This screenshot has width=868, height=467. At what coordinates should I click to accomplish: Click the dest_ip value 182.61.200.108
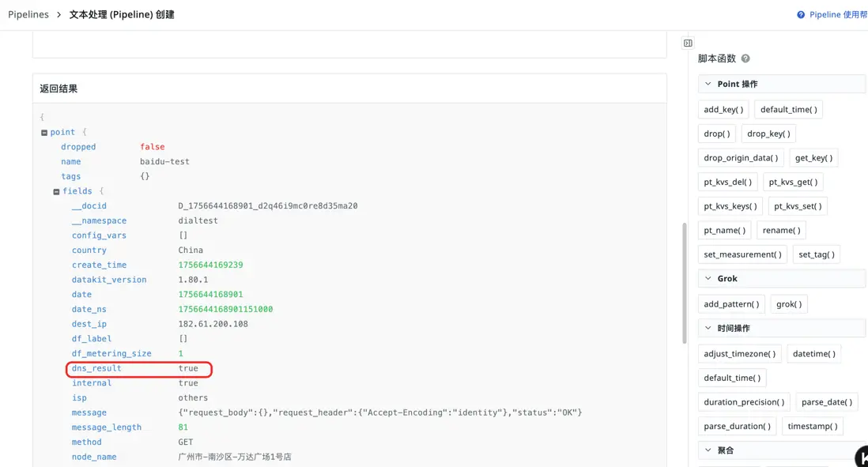tap(213, 324)
